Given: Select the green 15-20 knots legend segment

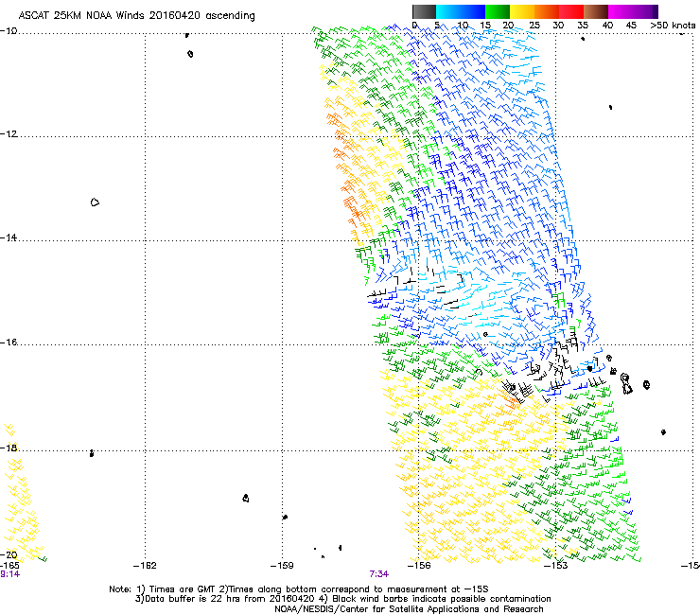Looking at the screenshot, I should (x=498, y=11).
